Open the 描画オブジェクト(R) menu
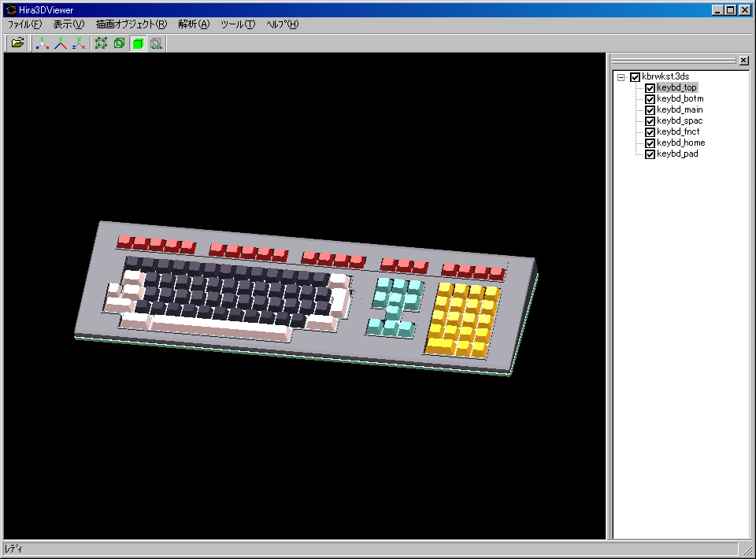This screenshot has width=756, height=559. click(x=131, y=24)
